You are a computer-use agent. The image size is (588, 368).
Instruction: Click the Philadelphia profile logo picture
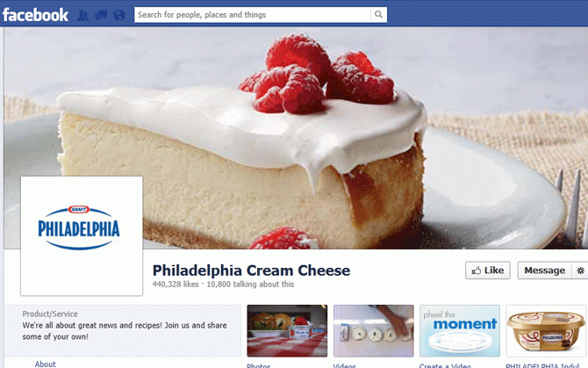82,235
